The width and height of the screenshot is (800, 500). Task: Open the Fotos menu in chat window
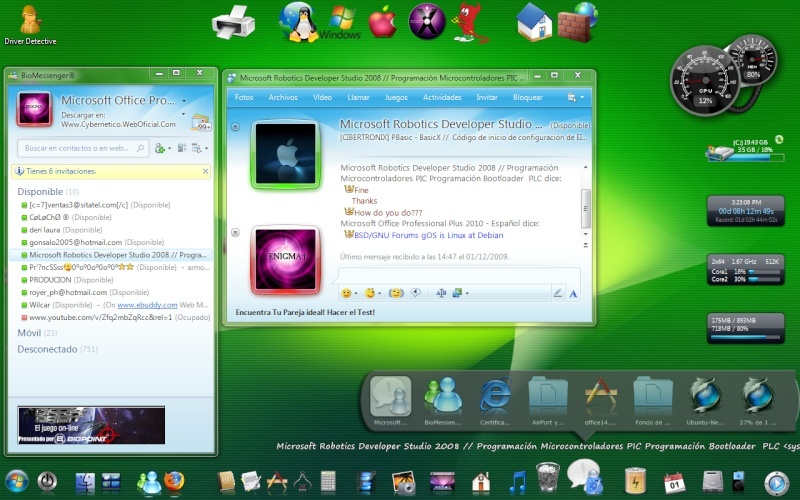pyautogui.click(x=244, y=97)
